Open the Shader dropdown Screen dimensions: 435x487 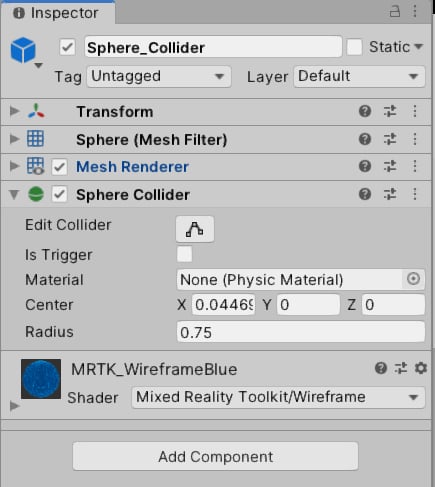click(x=278, y=397)
